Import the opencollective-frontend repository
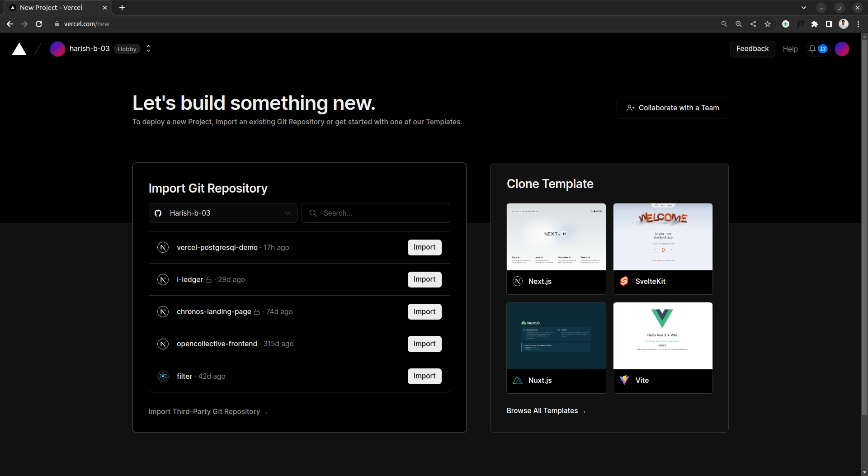Image resolution: width=868 pixels, height=476 pixels. pos(425,344)
